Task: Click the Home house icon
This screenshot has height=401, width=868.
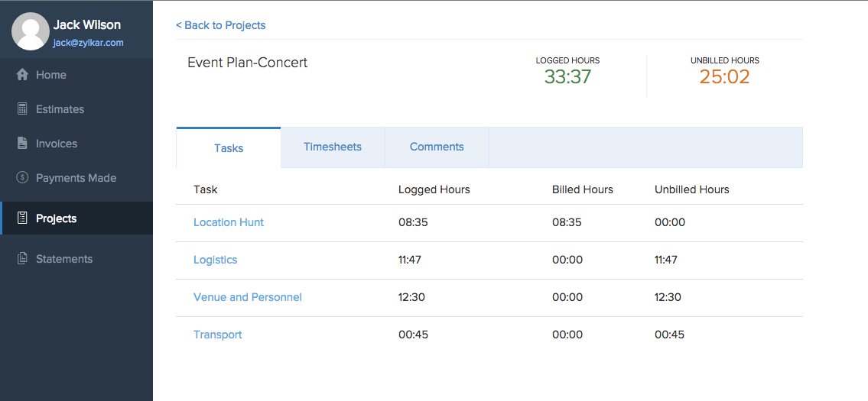Action: tap(22, 75)
